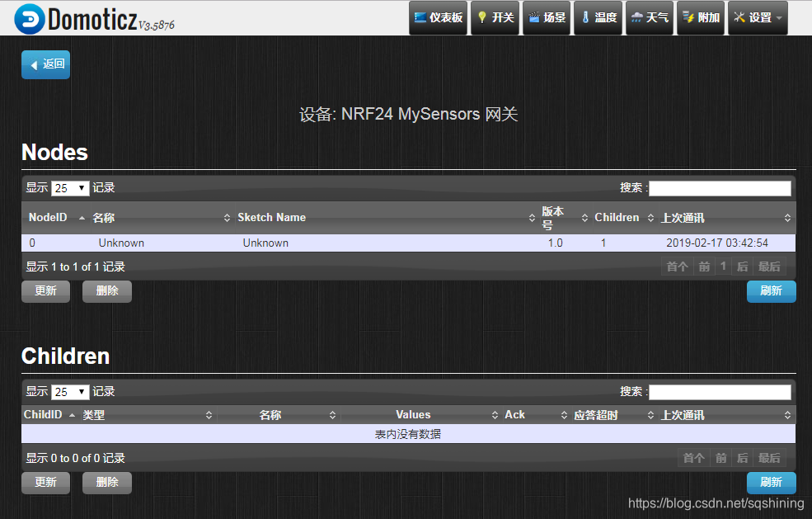Click the Domoticz logo icon
Screen dimensions: 812x519
click(30, 19)
